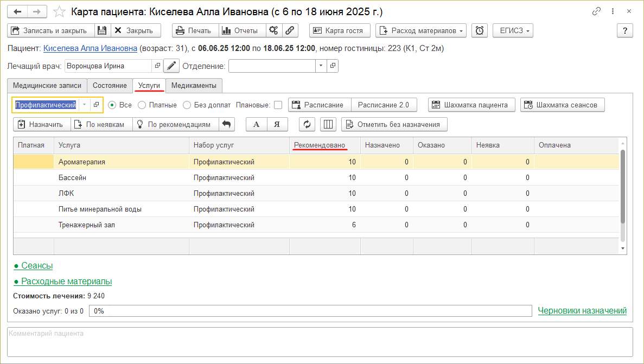644x364 pixels.
Task: Click the gears settings icon in toolbar
Action: point(274,31)
